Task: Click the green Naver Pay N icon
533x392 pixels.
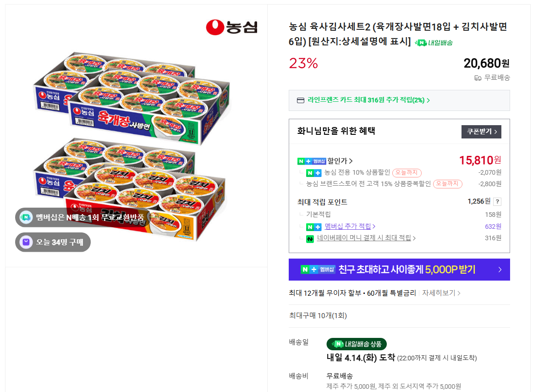Action: click(308, 238)
